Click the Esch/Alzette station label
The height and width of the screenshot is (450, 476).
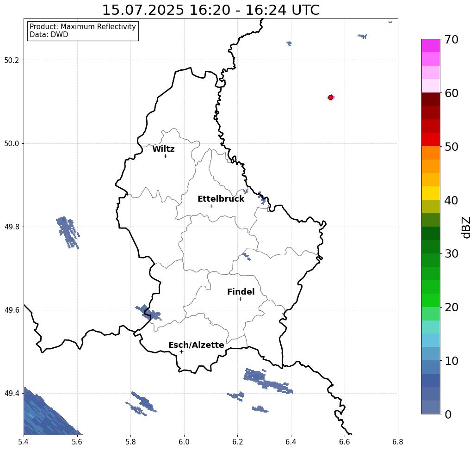pyautogui.click(x=196, y=345)
